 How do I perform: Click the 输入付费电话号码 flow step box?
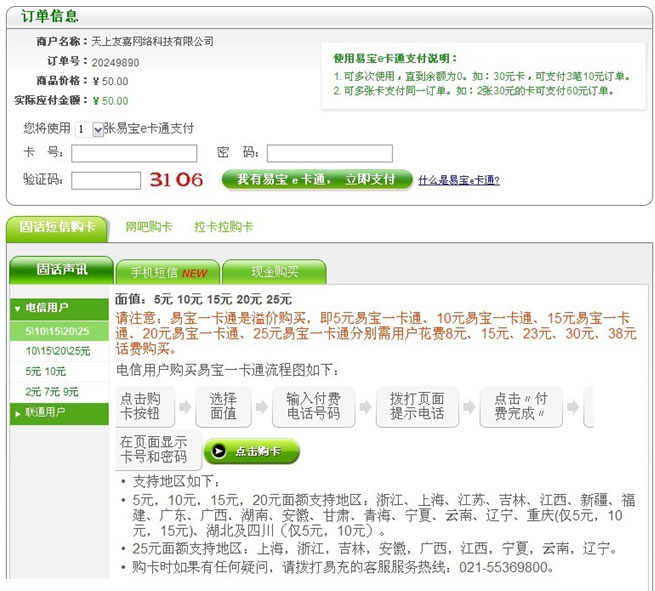click(313, 406)
